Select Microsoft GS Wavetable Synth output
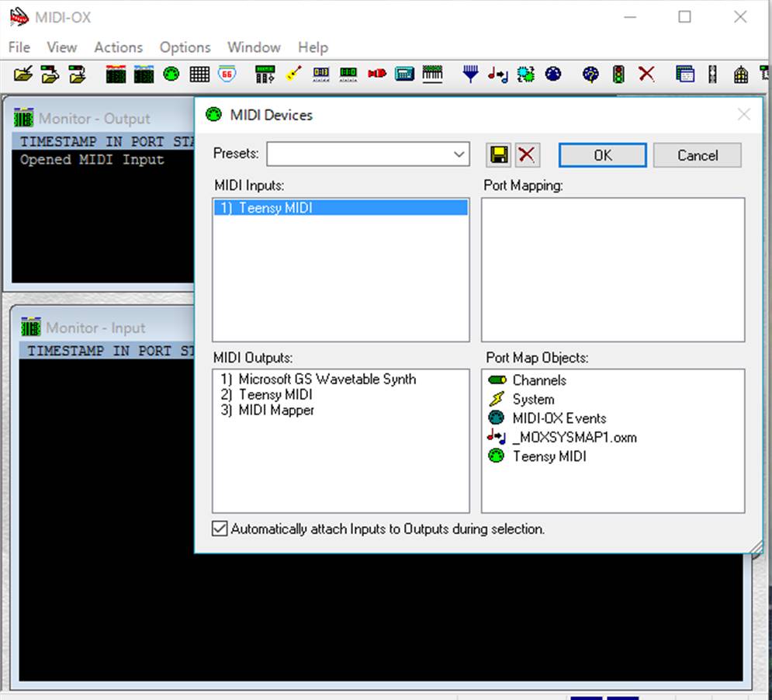This screenshot has width=772, height=700. tap(318, 379)
